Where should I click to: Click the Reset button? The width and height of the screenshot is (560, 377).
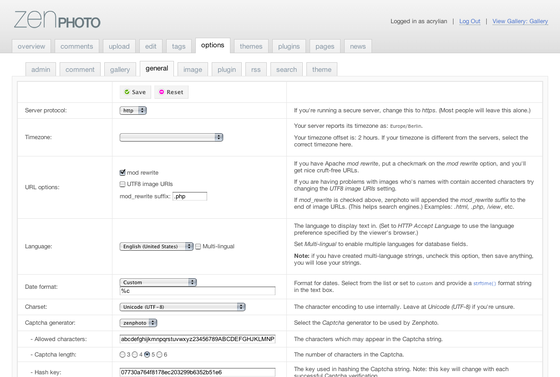point(171,92)
